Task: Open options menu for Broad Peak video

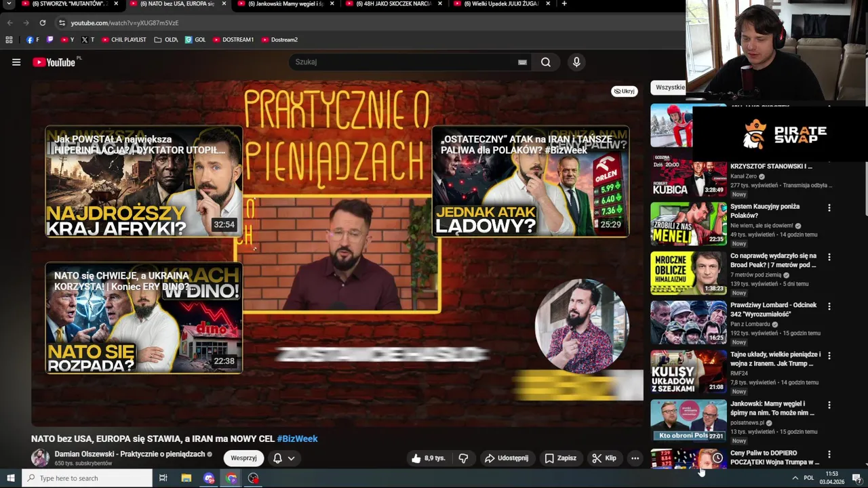Action: click(x=829, y=258)
